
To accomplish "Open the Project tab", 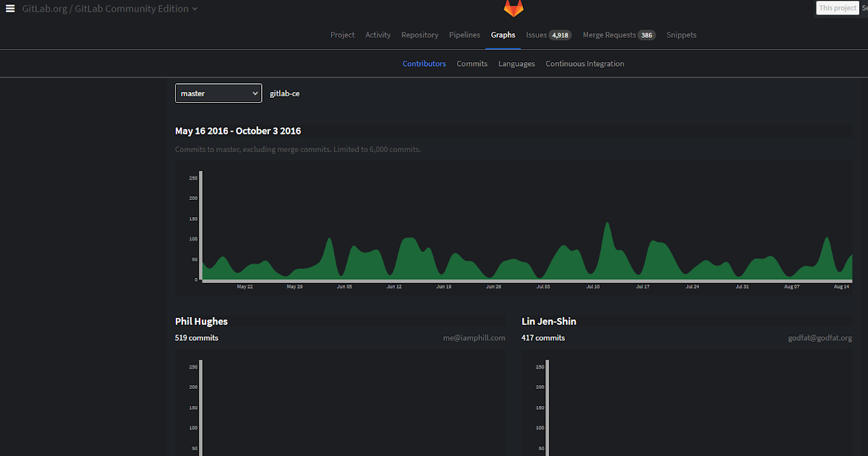I will tap(343, 35).
